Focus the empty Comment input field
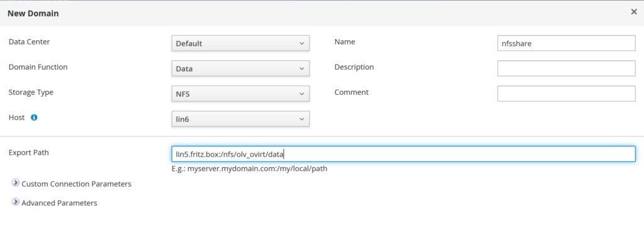 pos(567,94)
